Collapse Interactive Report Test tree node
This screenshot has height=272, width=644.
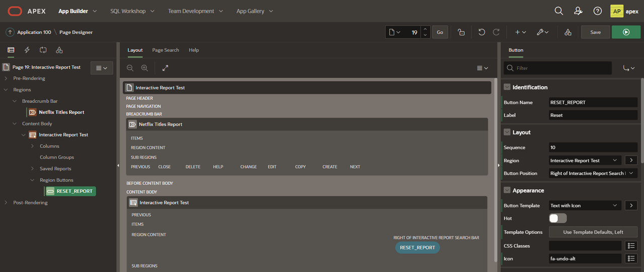pos(24,135)
